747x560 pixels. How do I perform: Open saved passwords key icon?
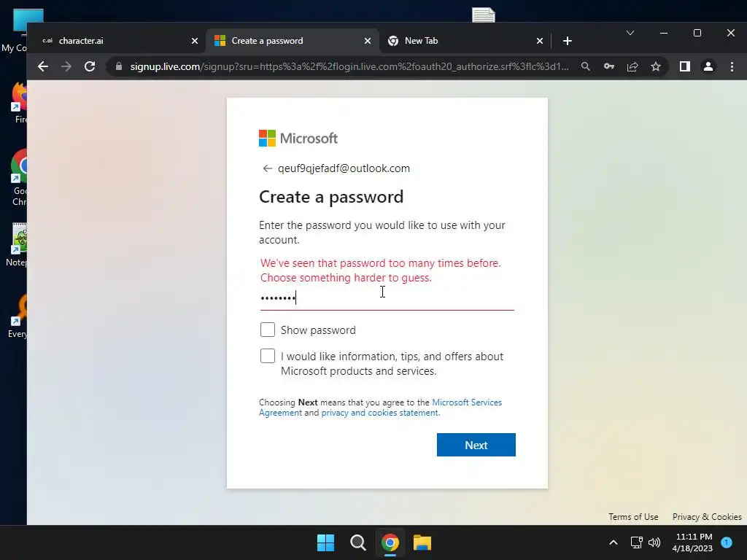pos(609,66)
